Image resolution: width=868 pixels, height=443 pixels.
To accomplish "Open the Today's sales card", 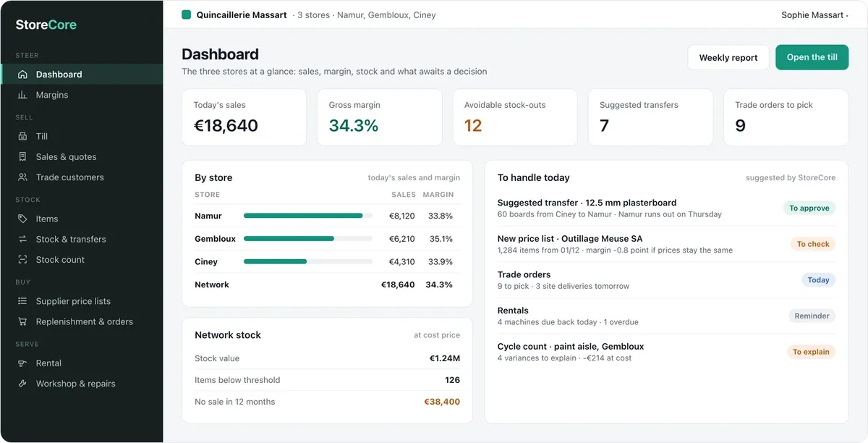I will point(244,117).
